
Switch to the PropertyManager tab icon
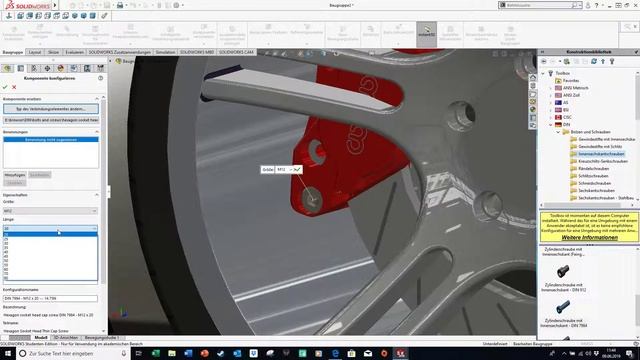click(x=20, y=69)
